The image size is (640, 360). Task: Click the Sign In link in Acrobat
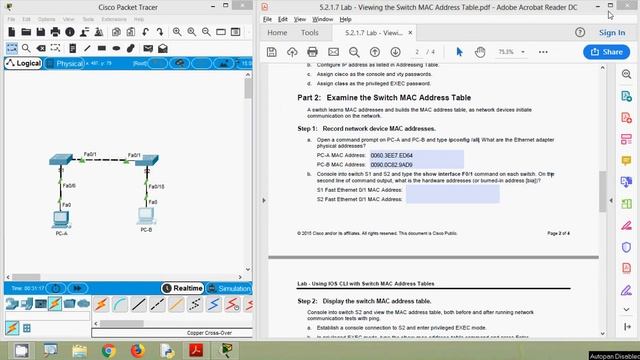[612, 33]
